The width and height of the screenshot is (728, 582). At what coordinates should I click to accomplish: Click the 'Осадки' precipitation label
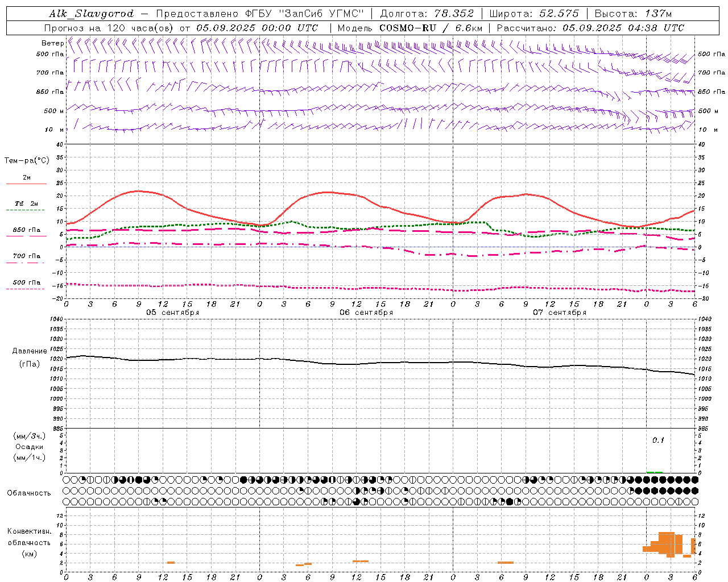(x=30, y=447)
